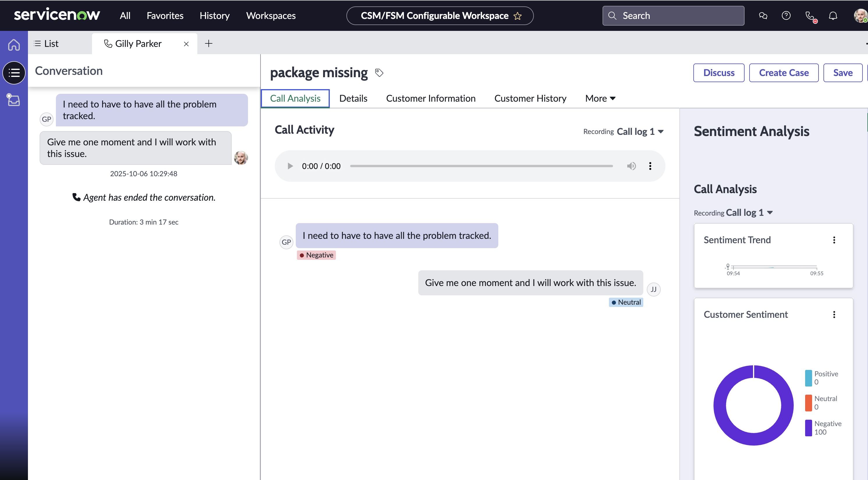Click the agent reply bubble in Call Activity
Viewport: 868px width, 480px height.
pyautogui.click(x=530, y=283)
